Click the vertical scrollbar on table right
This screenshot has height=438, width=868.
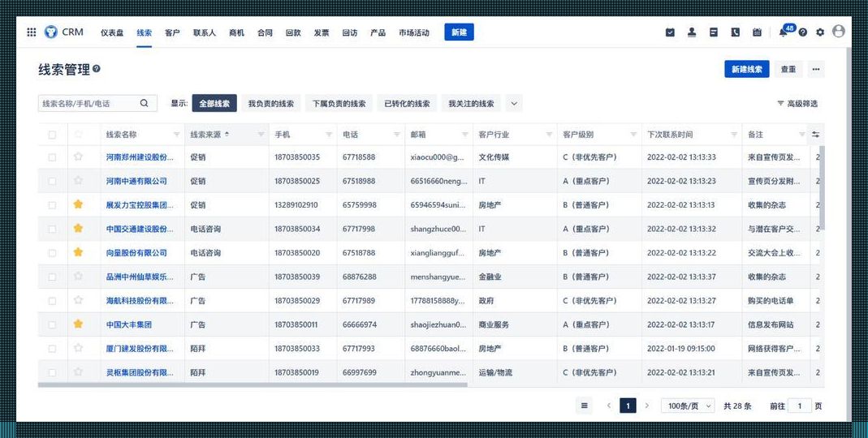click(x=822, y=188)
